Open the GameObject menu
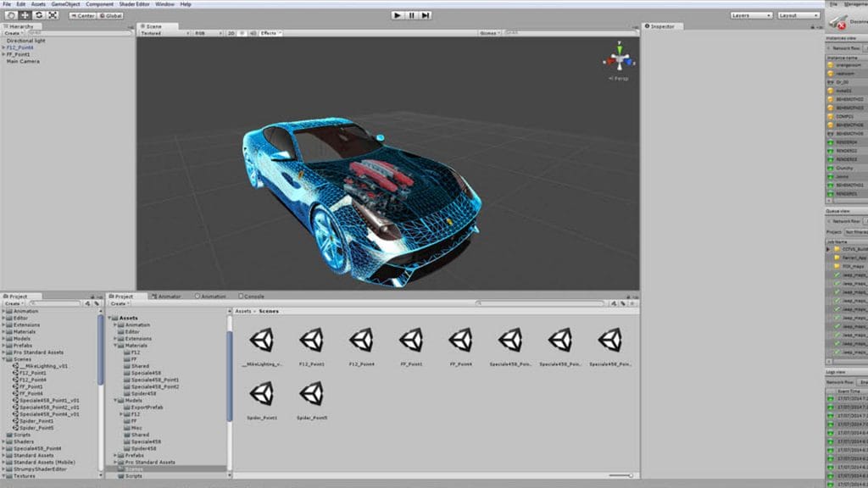The height and width of the screenshot is (488, 868). 65,4
